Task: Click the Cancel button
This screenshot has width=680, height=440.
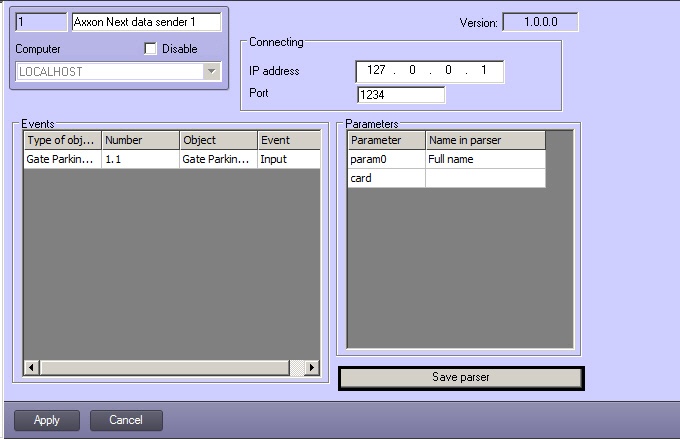Action: click(x=126, y=420)
